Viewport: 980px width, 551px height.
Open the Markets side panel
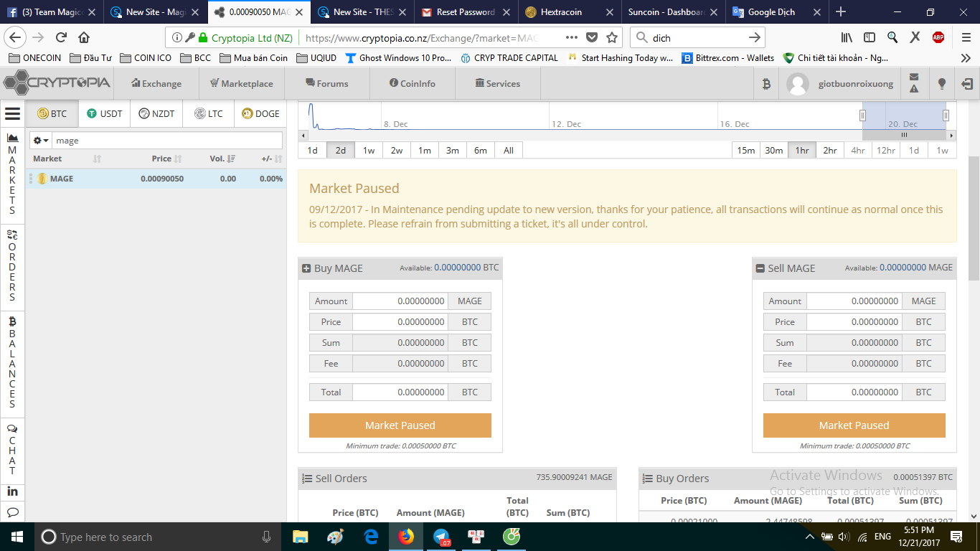tap(12, 174)
